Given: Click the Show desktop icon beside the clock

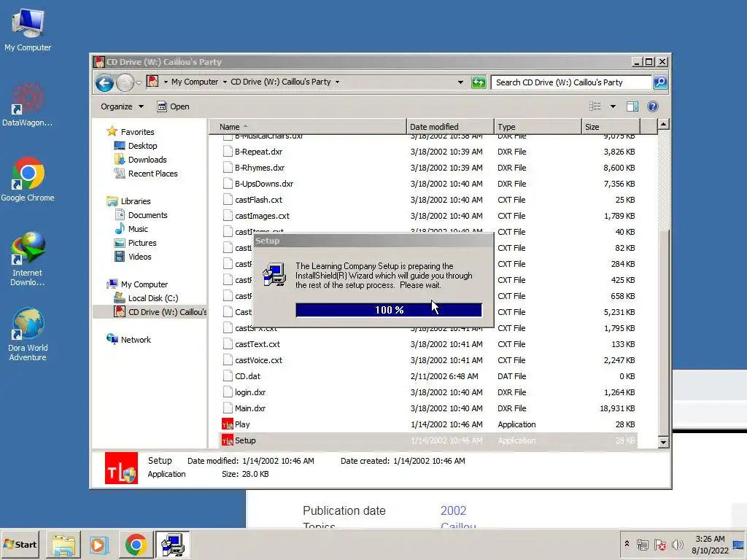Looking at the screenshot, I should (738, 545).
